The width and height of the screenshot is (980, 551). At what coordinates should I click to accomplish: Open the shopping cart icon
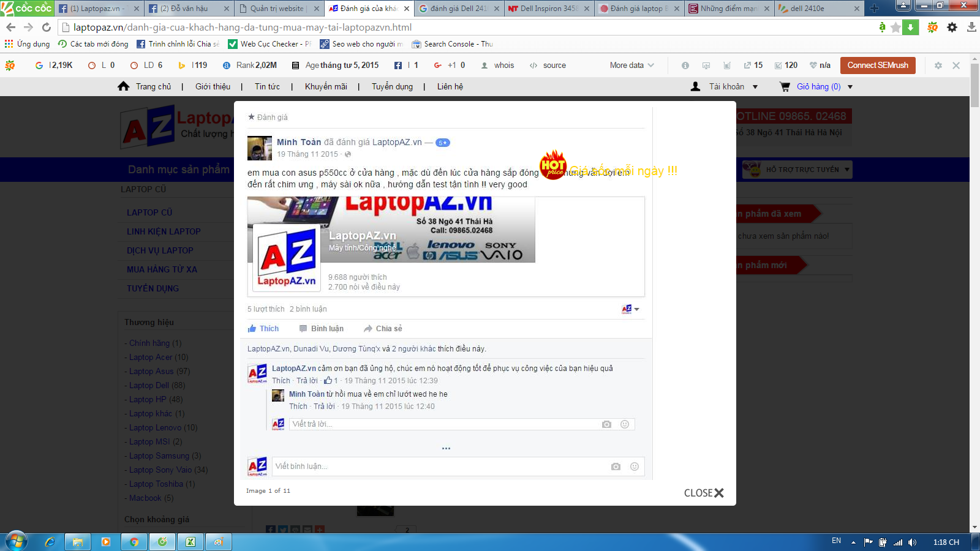785,86
